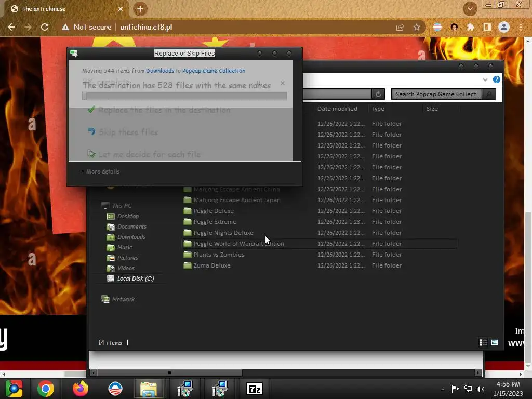Click the volume speaker tray icon
The width and height of the screenshot is (532, 399).
(x=481, y=389)
